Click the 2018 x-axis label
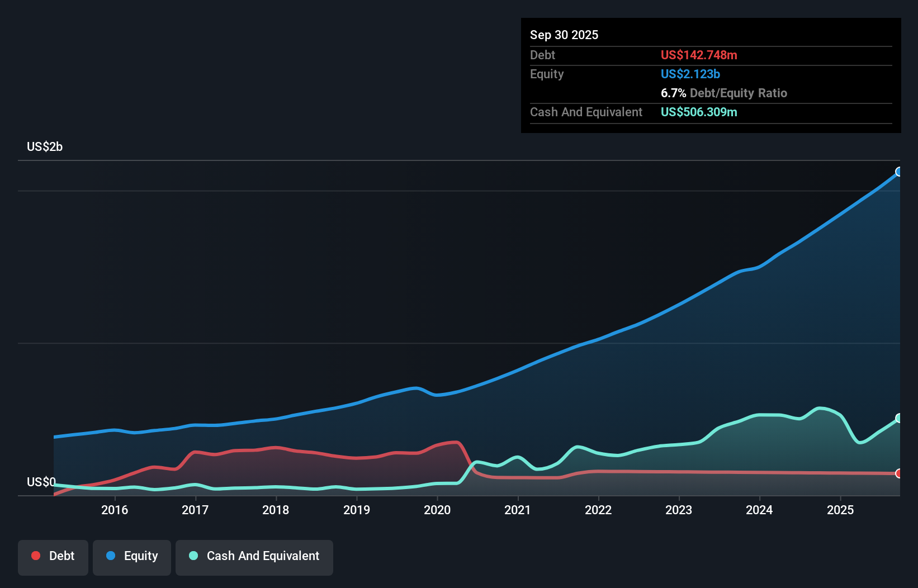918x588 pixels. click(276, 510)
